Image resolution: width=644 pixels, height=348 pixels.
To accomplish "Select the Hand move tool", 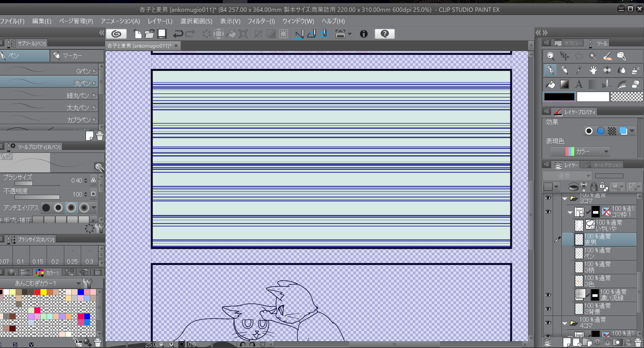I will pyautogui.click(x=593, y=70).
